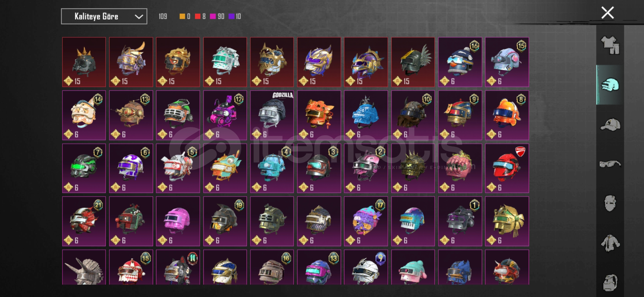The height and width of the screenshot is (297, 644).
Task: Open the outfits category in sidebar
Action: tap(610, 45)
